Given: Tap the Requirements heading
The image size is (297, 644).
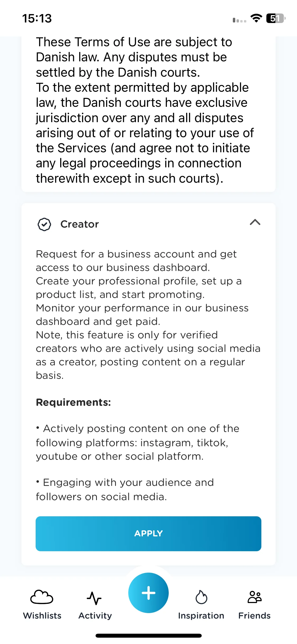Looking at the screenshot, I should [73, 402].
